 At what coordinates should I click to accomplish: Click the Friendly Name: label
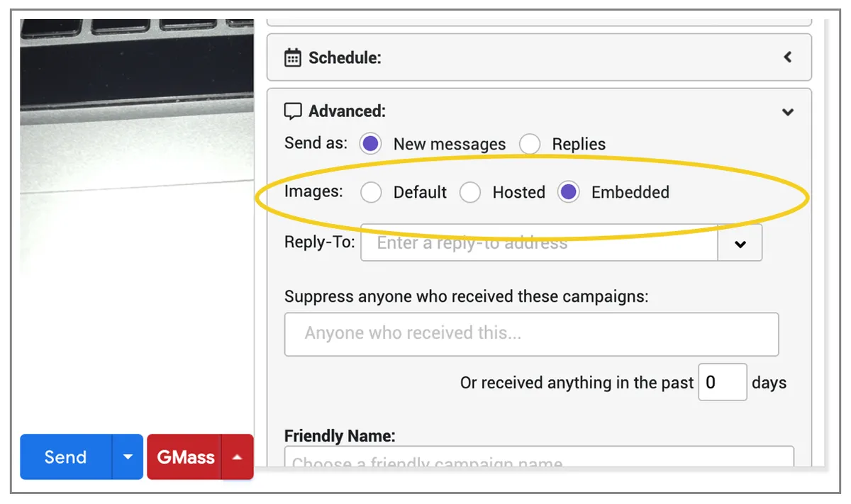[340, 435]
